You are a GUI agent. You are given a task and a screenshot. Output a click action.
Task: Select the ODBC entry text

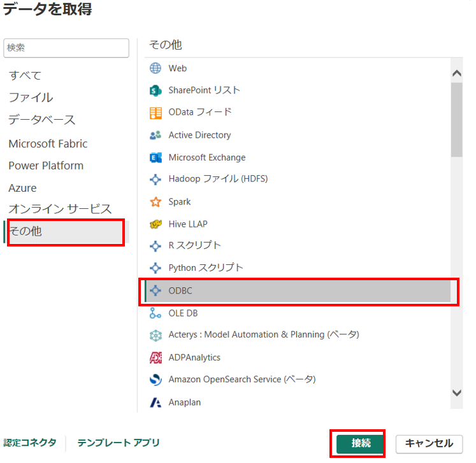coord(180,290)
